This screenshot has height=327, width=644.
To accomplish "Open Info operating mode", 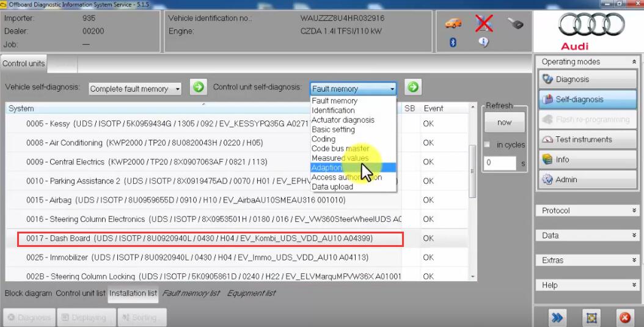I will pyautogui.click(x=587, y=160).
